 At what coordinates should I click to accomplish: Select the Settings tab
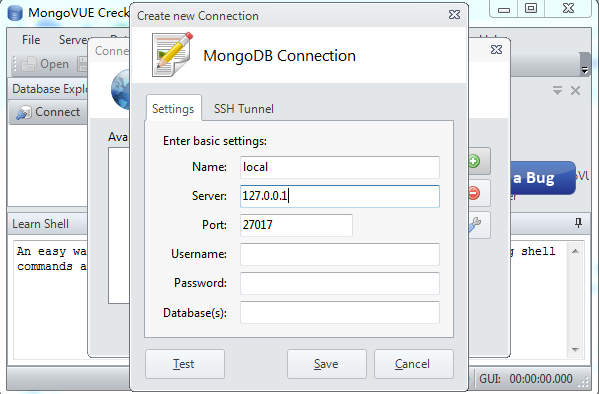pyautogui.click(x=173, y=109)
